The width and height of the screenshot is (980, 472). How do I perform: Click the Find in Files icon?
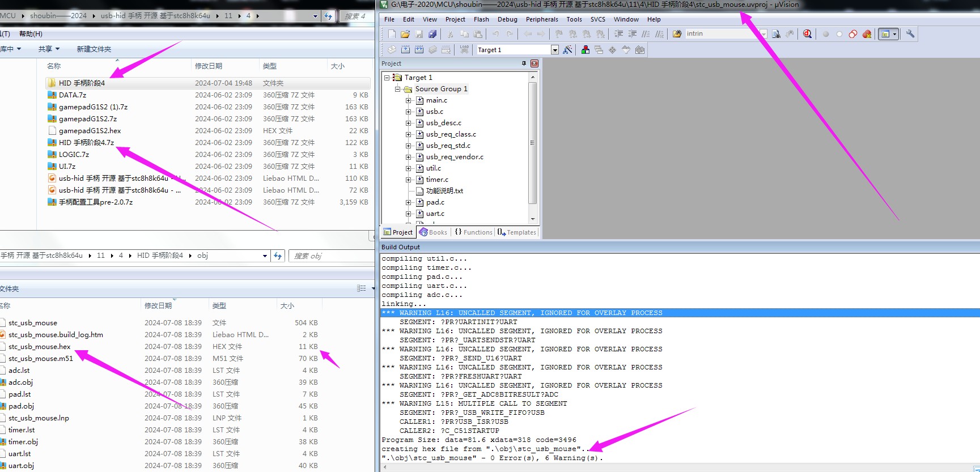776,34
